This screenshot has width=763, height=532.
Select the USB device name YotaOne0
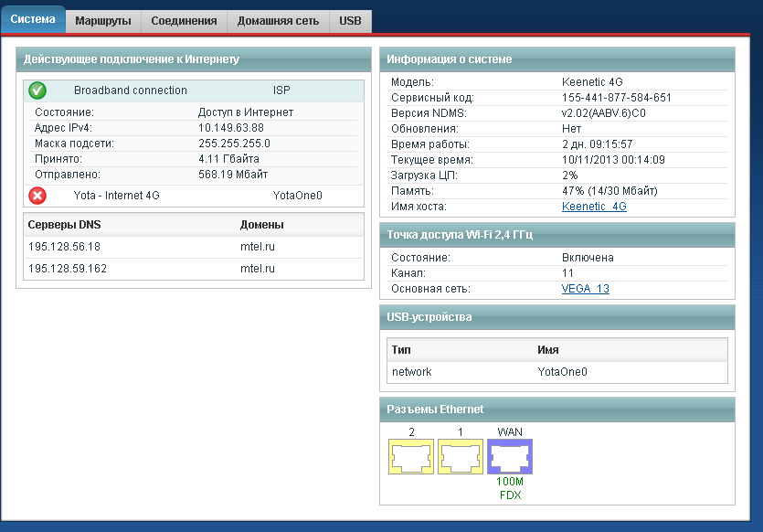tap(562, 372)
